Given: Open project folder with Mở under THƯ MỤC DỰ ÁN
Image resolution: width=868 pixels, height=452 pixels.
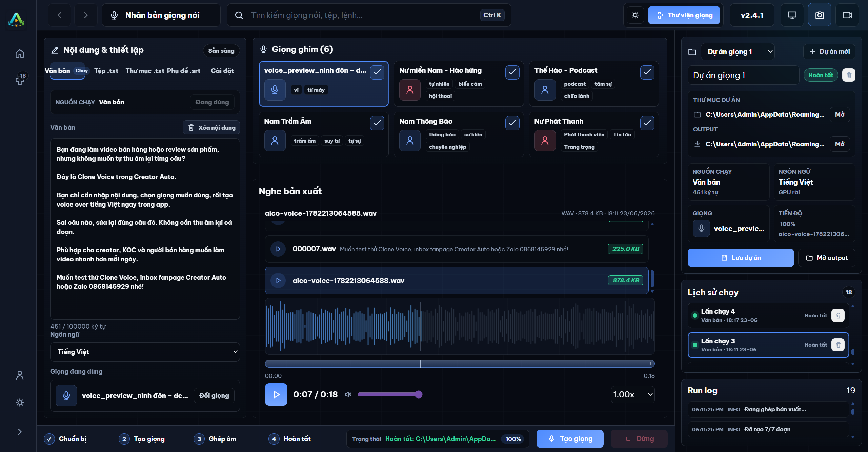Looking at the screenshot, I should (840, 114).
